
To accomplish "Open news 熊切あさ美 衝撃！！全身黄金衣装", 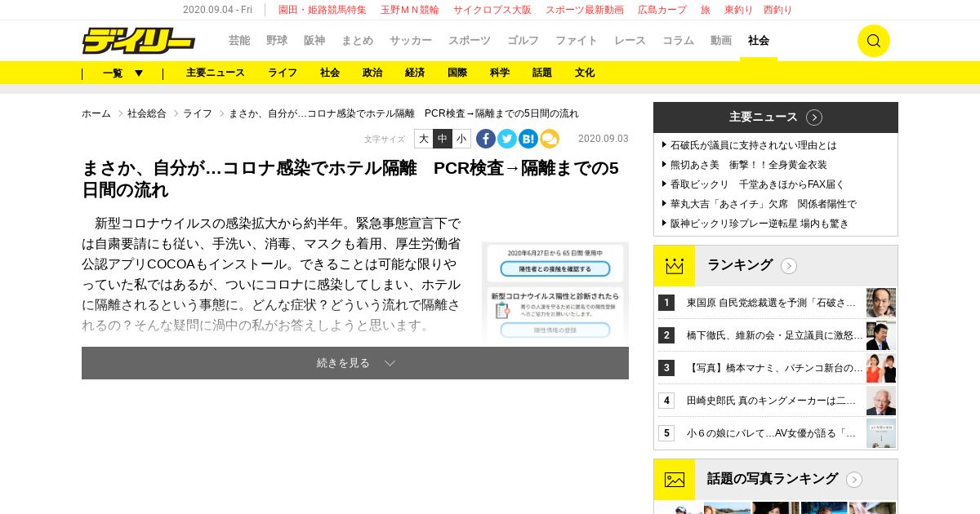I will (748, 165).
